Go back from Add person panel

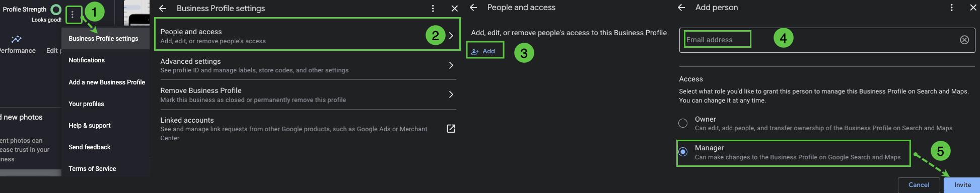point(681,8)
